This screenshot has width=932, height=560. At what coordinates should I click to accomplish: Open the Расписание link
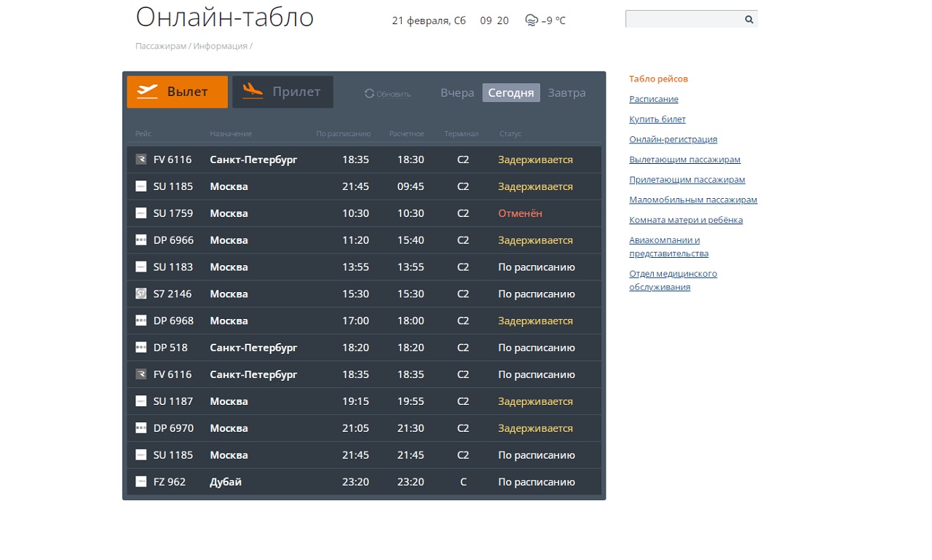[x=653, y=99]
